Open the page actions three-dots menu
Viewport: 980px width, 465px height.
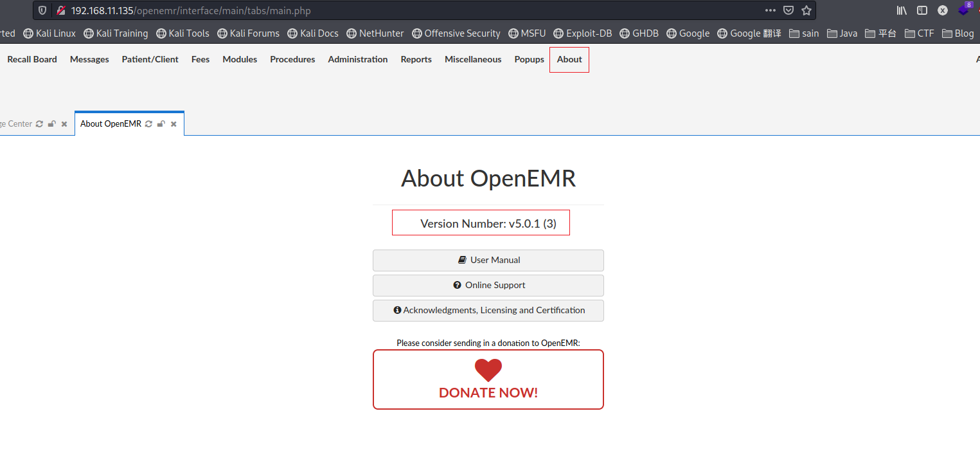[x=771, y=10]
